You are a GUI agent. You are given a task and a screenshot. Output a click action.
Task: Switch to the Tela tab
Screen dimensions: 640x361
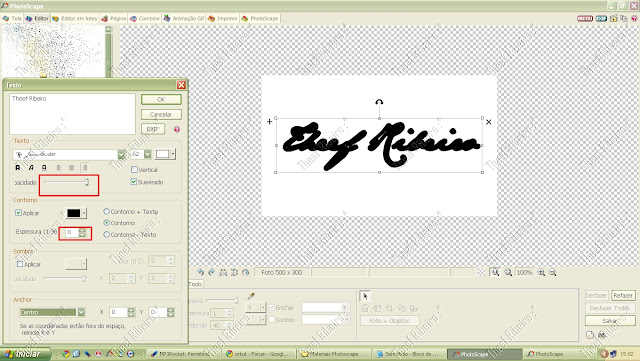[12, 19]
